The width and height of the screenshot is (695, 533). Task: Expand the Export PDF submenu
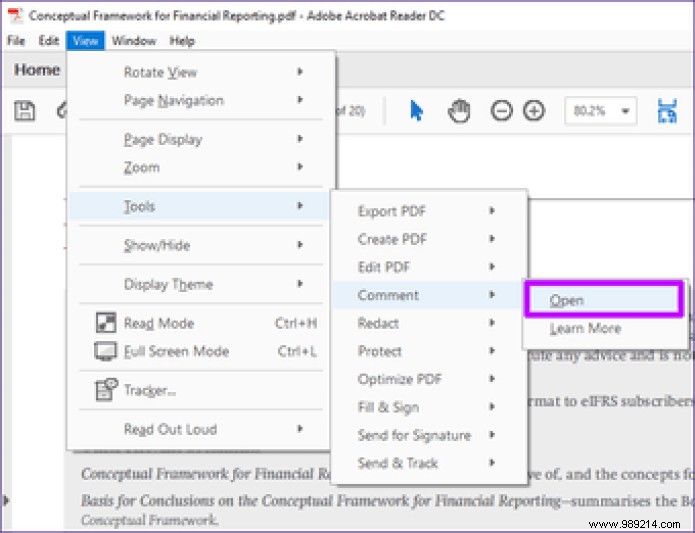[429, 211]
